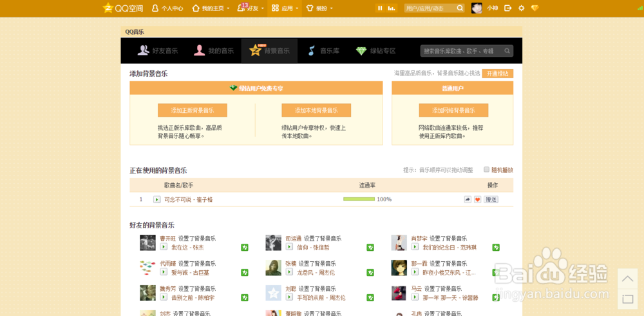Play 信仰 - 张信哲
The image size is (644, 316).
click(289, 247)
